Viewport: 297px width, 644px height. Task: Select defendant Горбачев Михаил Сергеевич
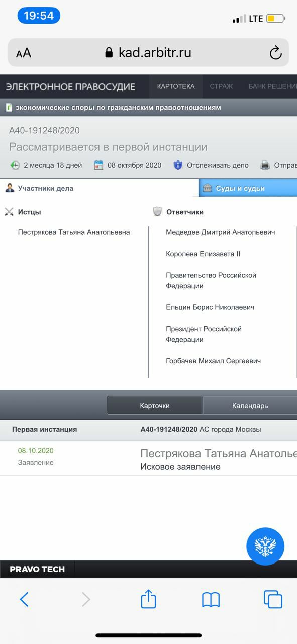[213, 361]
